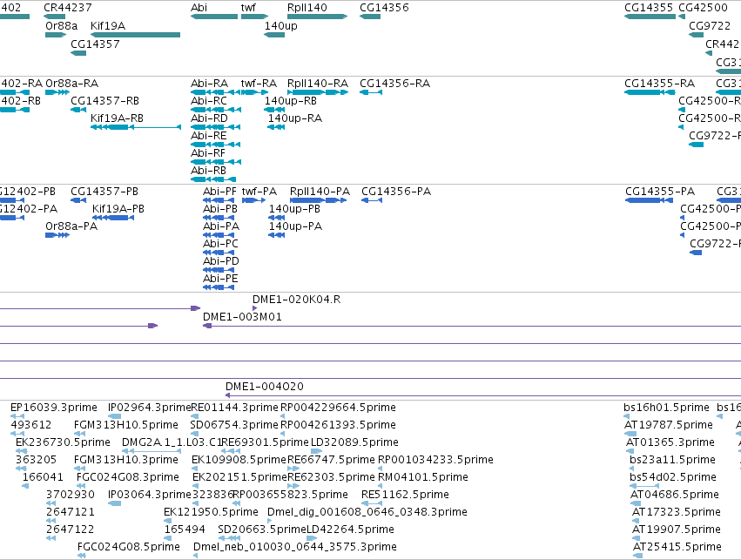Click the Kif19A-RB transcript label
Image resolution: width=741 pixels, height=560 pixels.
(x=117, y=118)
